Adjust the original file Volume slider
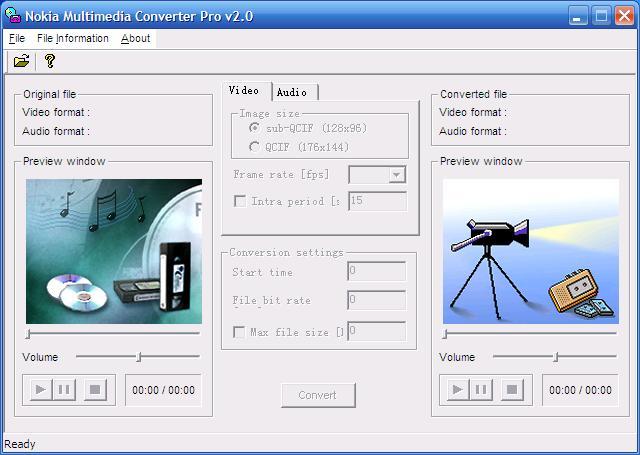The height and width of the screenshot is (455, 640). point(139,357)
